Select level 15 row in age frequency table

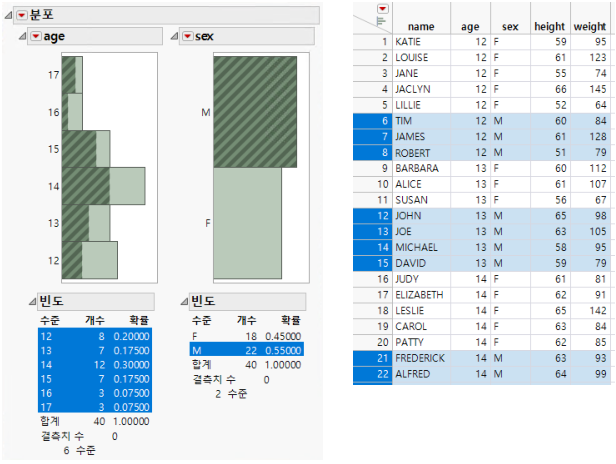point(95,379)
